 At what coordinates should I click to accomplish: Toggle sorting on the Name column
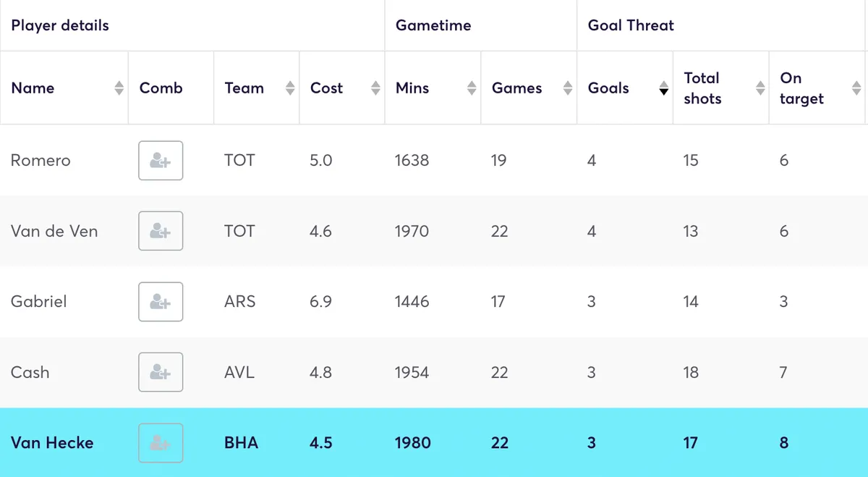point(118,88)
